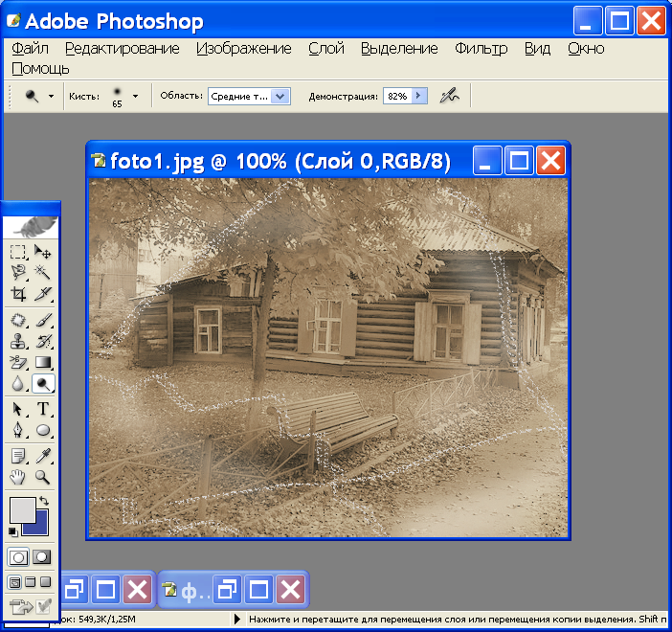The image size is (672, 632).
Task: Maximize the main Adobe Photoshop window
Action: click(619, 20)
